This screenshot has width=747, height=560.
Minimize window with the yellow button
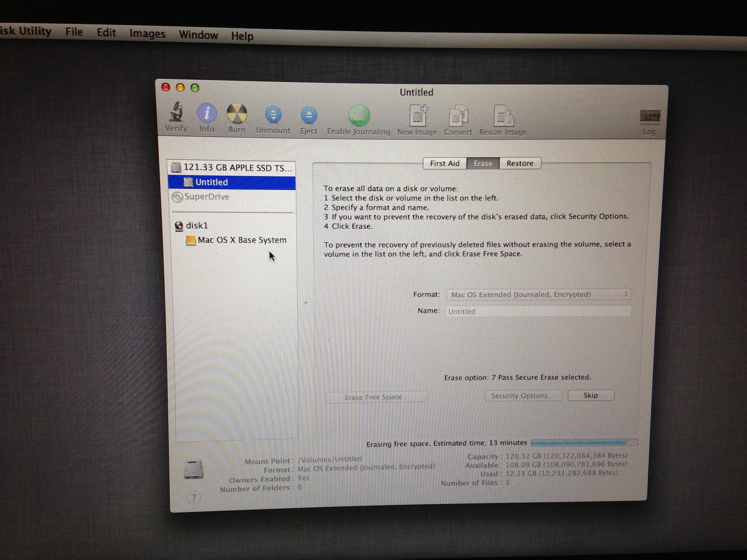click(x=180, y=88)
